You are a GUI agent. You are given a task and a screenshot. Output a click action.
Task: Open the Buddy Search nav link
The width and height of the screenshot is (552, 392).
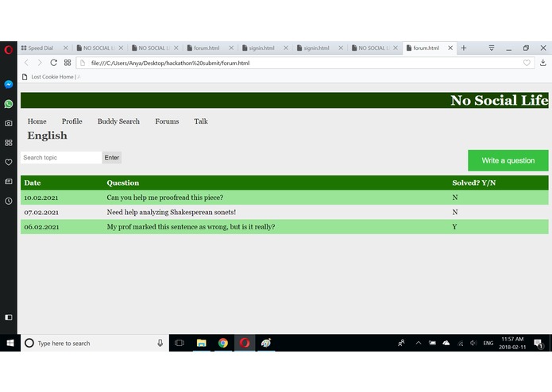click(x=118, y=121)
